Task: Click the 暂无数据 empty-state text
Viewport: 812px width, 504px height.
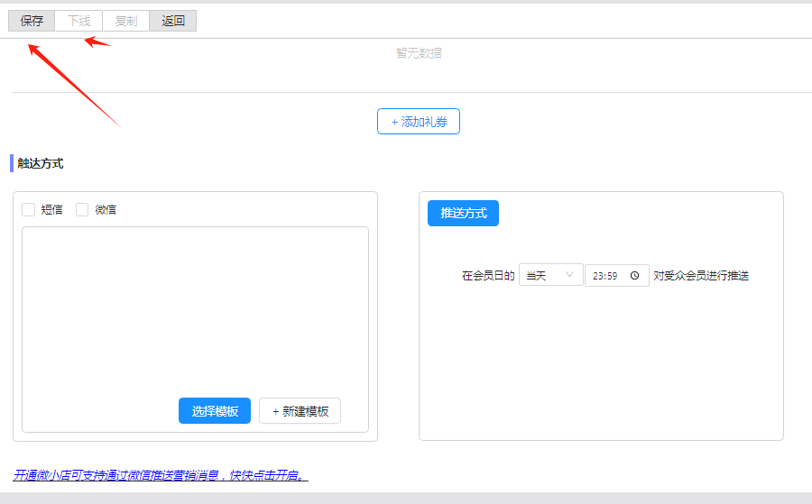Action: (x=419, y=53)
